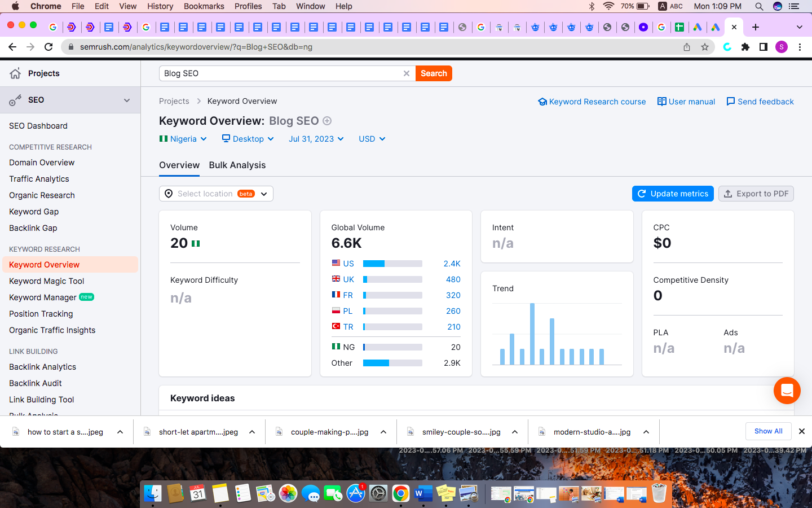812x508 pixels.
Task: Open User manual link
Action: 686,102
